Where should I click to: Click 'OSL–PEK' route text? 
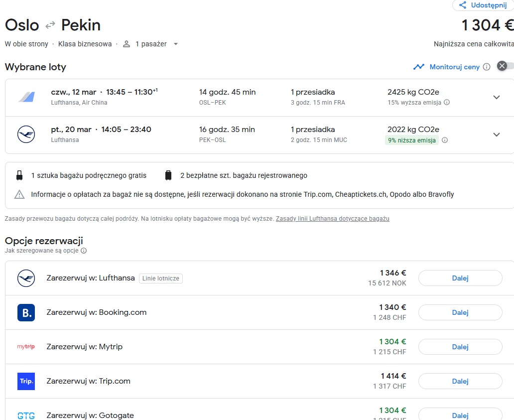[212, 103]
